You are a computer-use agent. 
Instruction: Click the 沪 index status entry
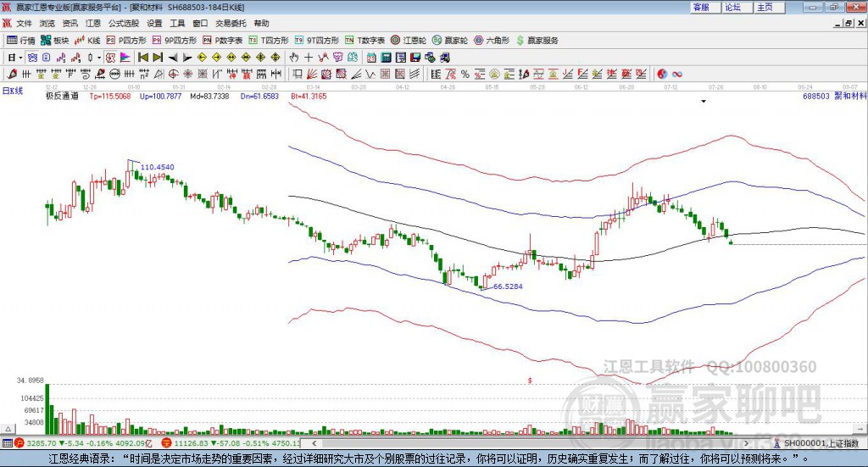coord(83,443)
